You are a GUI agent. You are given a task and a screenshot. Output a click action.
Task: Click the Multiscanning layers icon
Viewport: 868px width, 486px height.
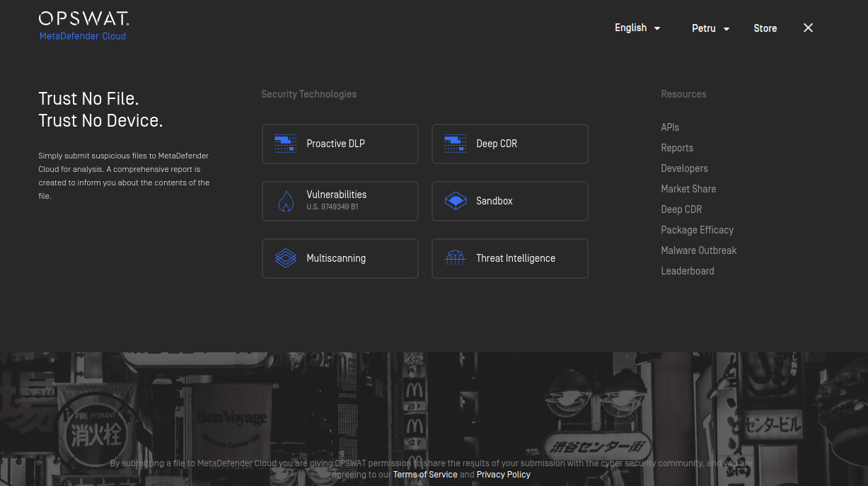[x=285, y=258]
